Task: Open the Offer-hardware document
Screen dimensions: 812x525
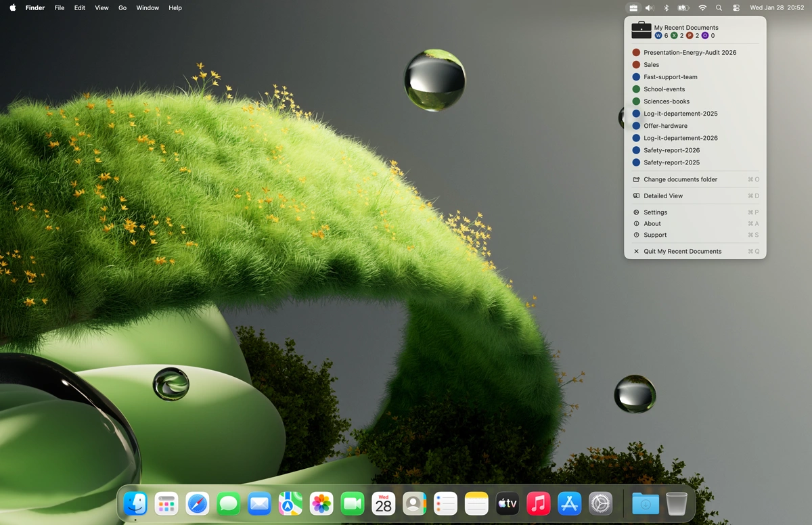Action: point(666,125)
